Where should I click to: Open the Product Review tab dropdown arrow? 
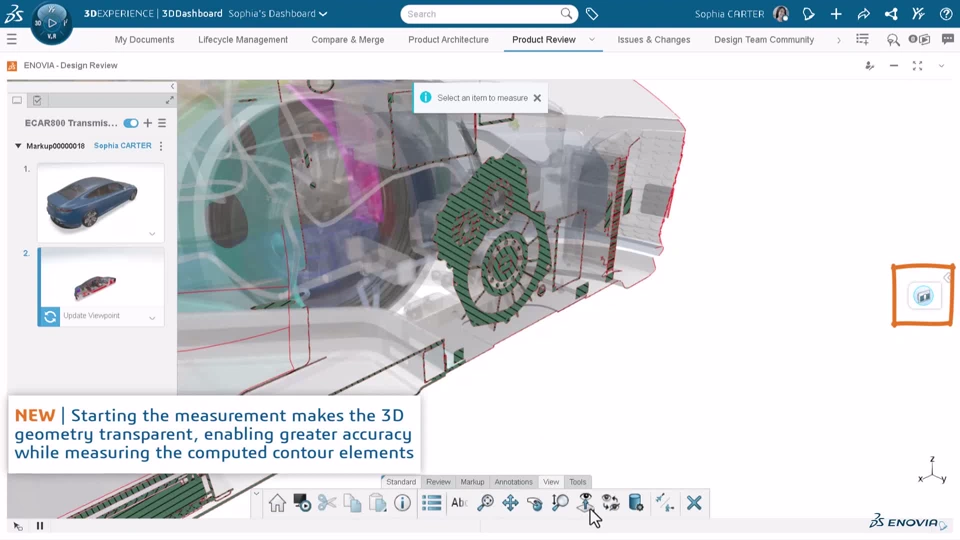pos(591,39)
